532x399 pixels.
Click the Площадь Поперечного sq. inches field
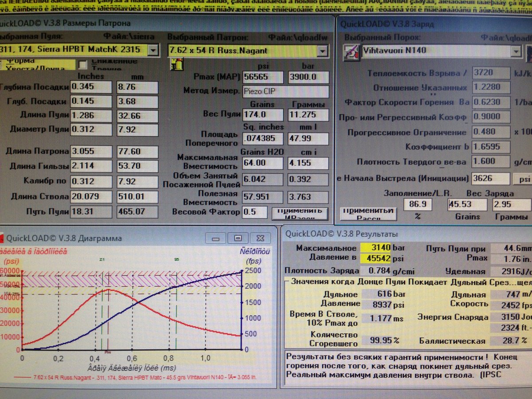tap(263, 138)
